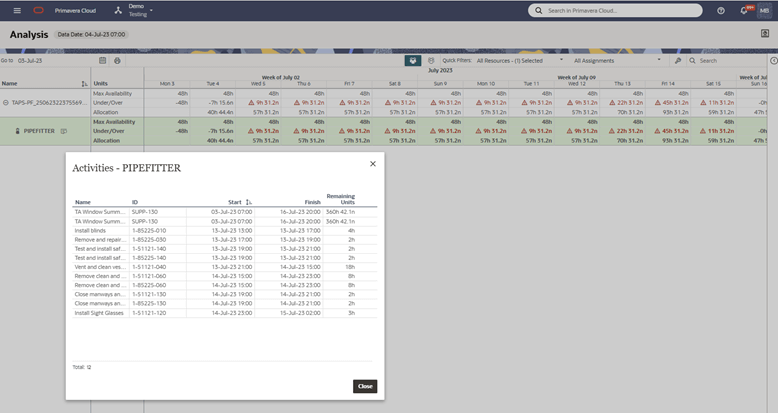Image resolution: width=778 pixels, height=413 pixels.
Task: Click the 18h remaining units cell
Action: [x=350, y=267]
